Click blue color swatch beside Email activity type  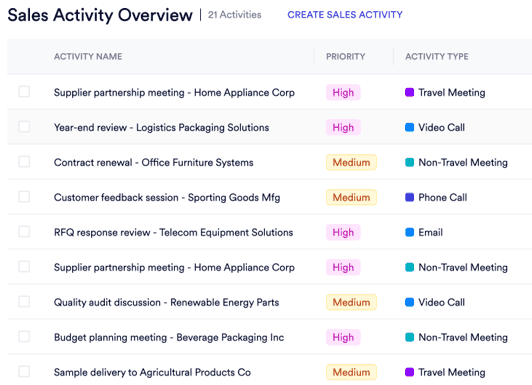[x=410, y=232]
